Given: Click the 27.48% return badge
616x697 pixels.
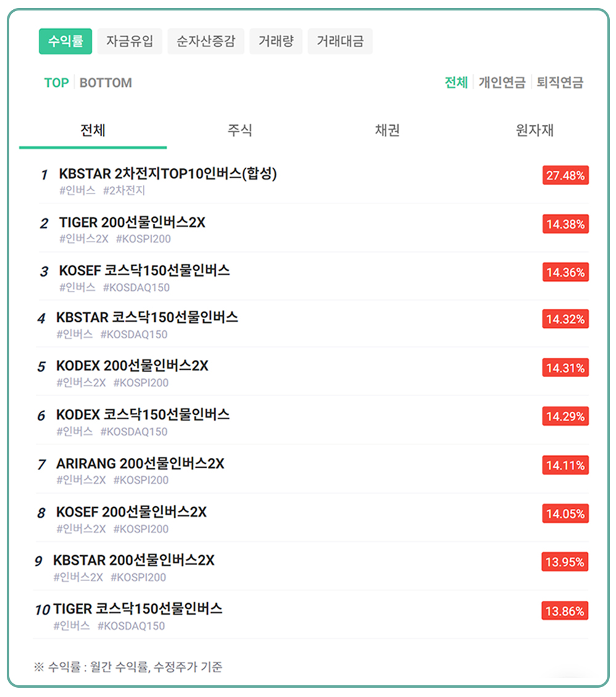Looking at the screenshot, I should pyautogui.click(x=565, y=176).
